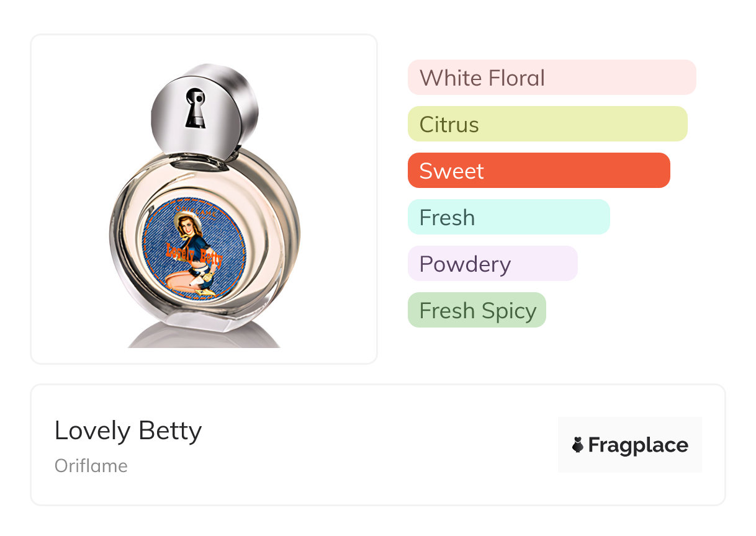Viewport: 756px width, 536px height.
Task: Click the Fragplace wordmark text
Action: pos(638,445)
